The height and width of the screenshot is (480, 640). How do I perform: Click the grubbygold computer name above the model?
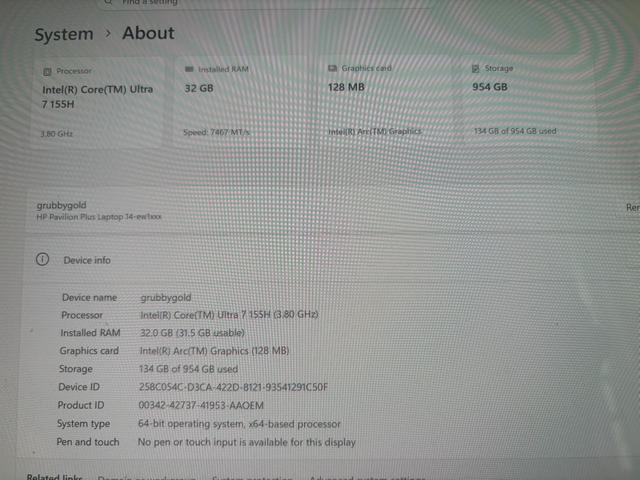click(x=61, y=205)
